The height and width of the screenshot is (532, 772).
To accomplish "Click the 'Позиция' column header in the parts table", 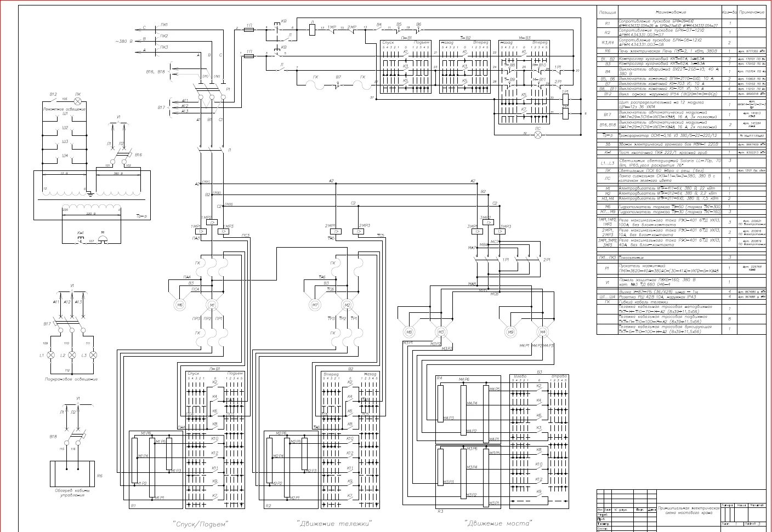I will coord(608,12).
